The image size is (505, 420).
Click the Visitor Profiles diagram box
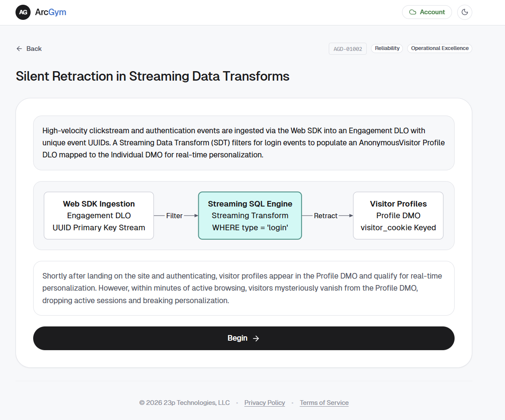click(x=398, y=216)
